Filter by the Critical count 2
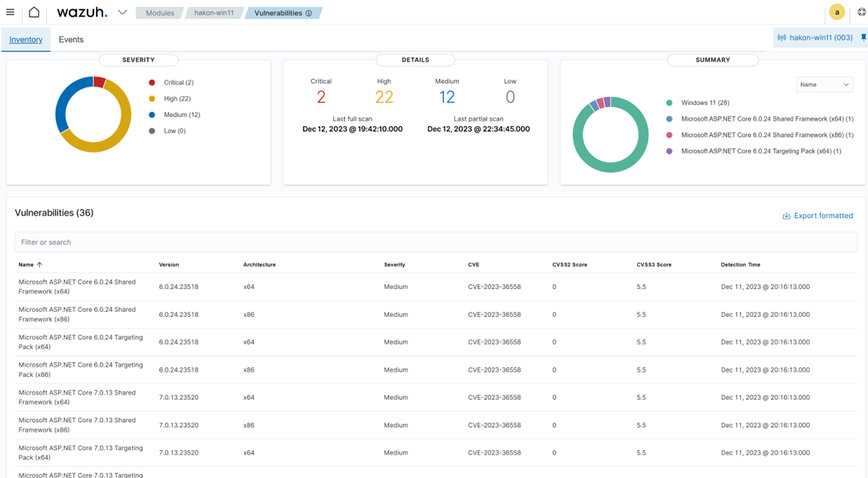Viewport: 868px width, 478px height. (321, 97)
